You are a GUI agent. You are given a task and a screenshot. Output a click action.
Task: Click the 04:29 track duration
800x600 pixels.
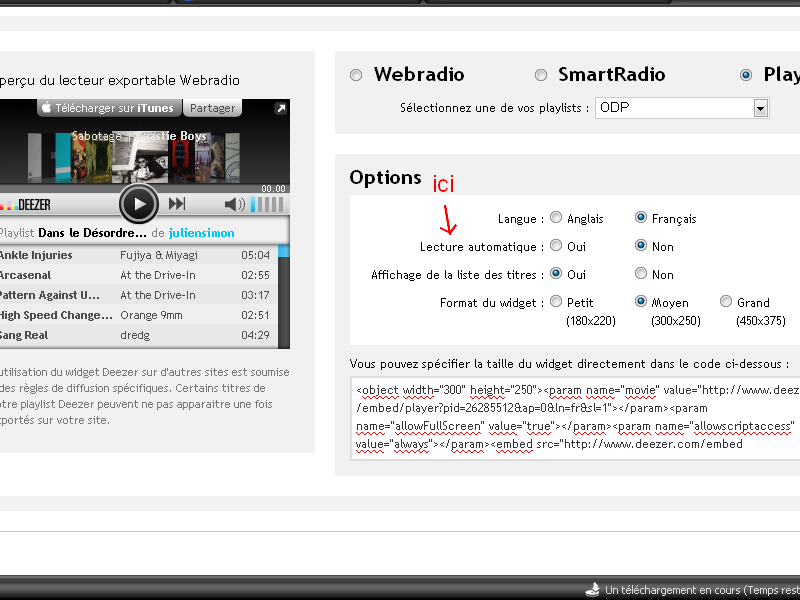[x=256, y=335]
